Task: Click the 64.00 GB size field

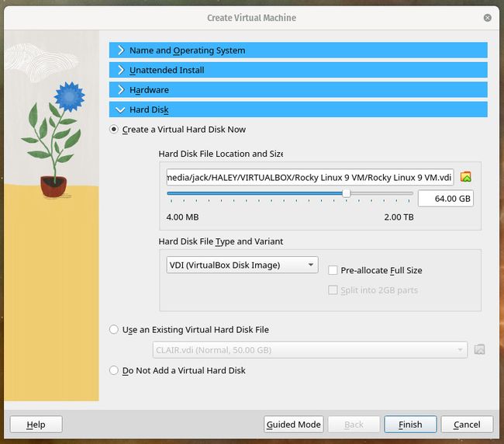Action: click(446, 199)
